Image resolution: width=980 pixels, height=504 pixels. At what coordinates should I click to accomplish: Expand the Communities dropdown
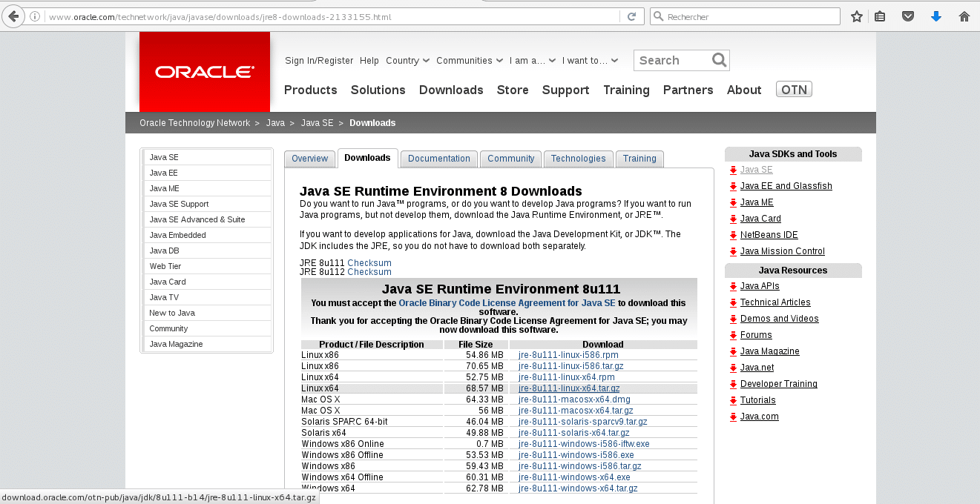[x=470, y=61]
